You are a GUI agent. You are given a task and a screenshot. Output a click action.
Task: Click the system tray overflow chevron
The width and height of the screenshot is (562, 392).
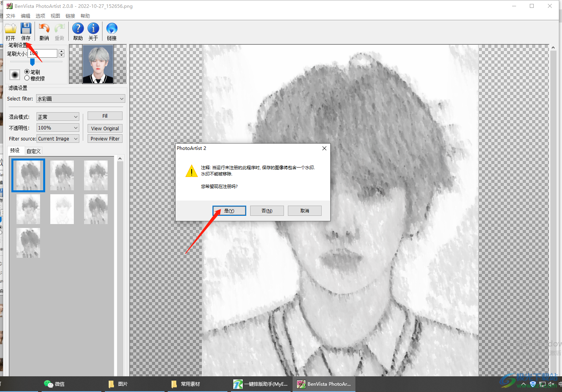[524, 384]
